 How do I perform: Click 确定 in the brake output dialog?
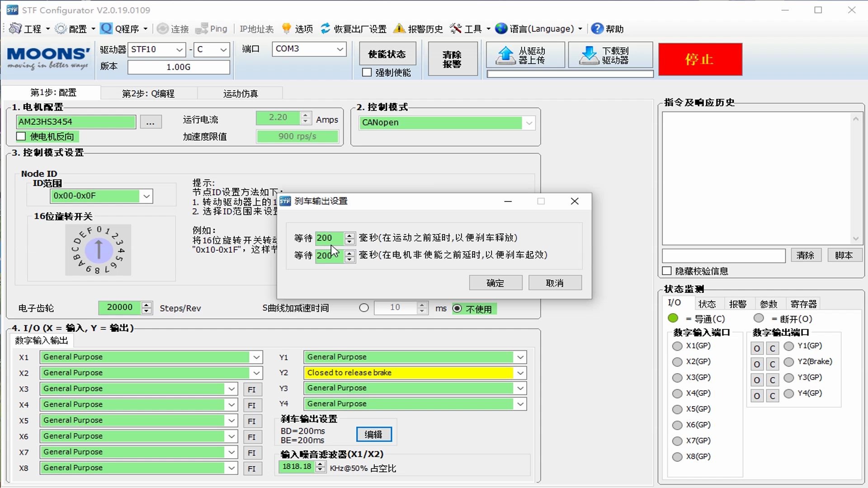[495, 282]
